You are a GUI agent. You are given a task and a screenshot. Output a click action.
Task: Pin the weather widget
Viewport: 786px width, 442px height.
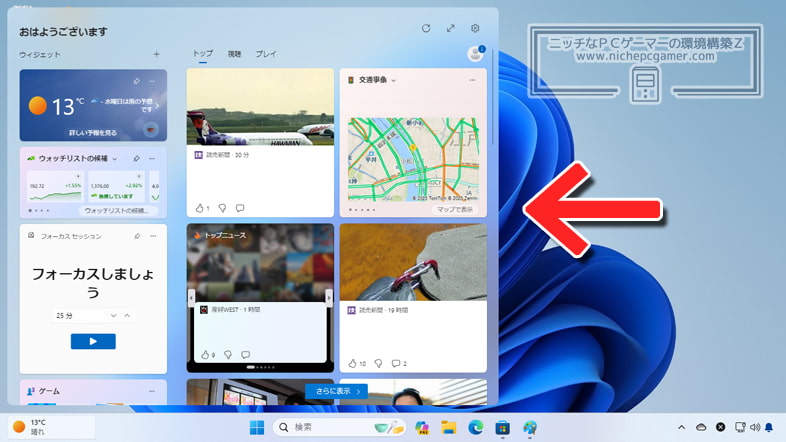(x=136, y=81)
